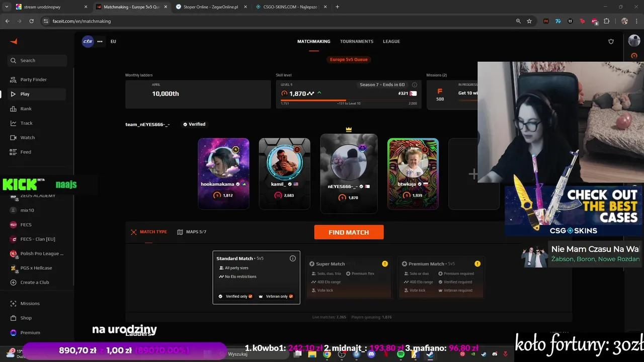Switch to the TOURNAMENTS tab
The image size is (644, 362).
point(356,41)
